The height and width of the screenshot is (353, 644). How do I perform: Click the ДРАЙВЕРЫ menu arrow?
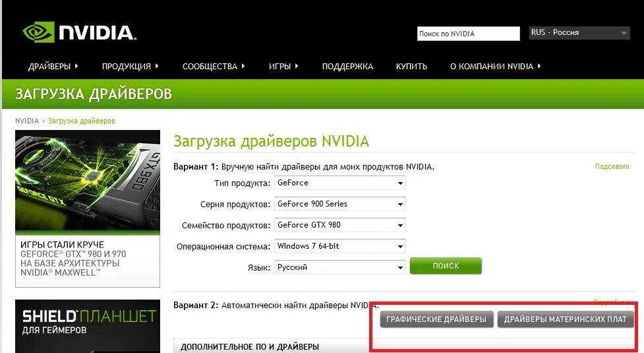[76, 66]
